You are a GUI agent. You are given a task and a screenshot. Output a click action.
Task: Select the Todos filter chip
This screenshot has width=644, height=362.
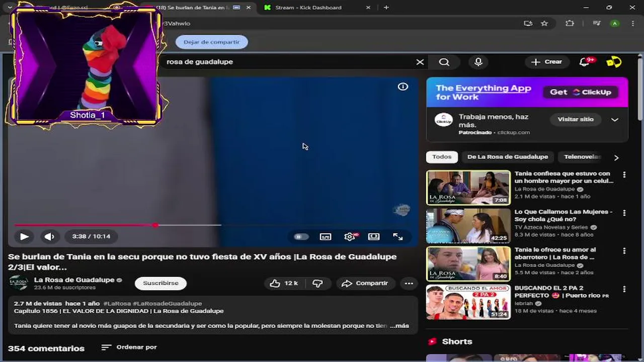pyautogui.click(x=442, y=157)
